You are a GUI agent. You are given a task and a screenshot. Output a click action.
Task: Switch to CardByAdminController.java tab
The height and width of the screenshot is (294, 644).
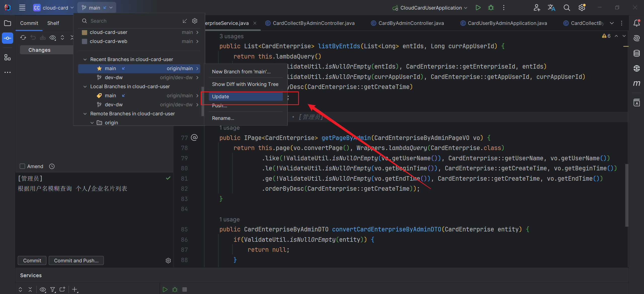(407, 23)
